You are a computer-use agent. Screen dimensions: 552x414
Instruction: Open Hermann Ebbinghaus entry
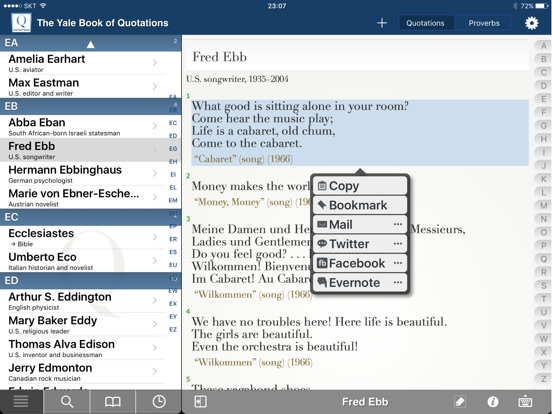tap(83, 174)
